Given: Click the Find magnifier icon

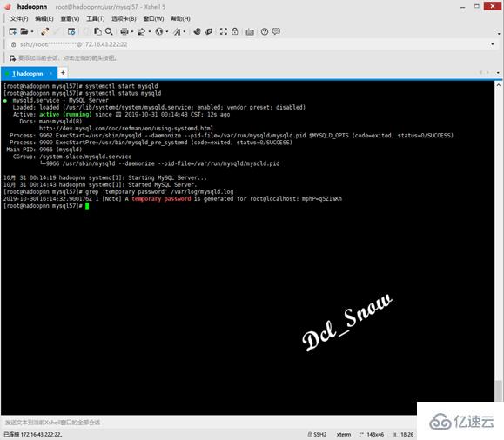Looking at the screenshot, I should click(x=110, y=31).
